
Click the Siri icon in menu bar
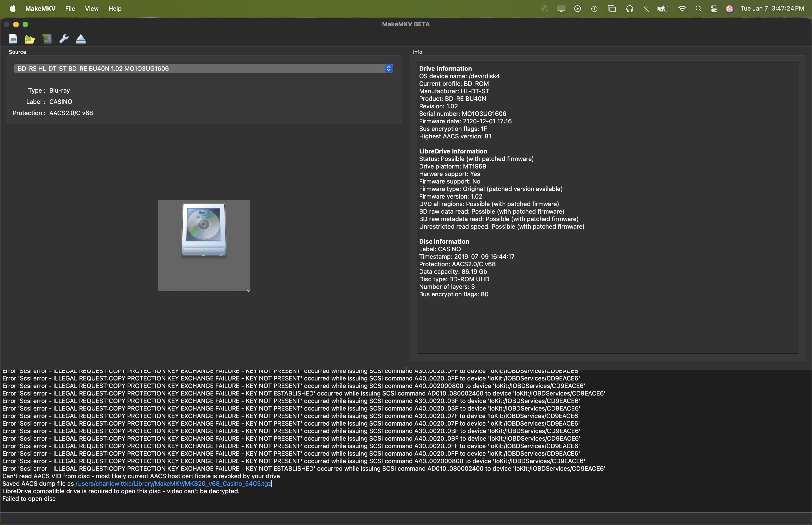[730, 9]
